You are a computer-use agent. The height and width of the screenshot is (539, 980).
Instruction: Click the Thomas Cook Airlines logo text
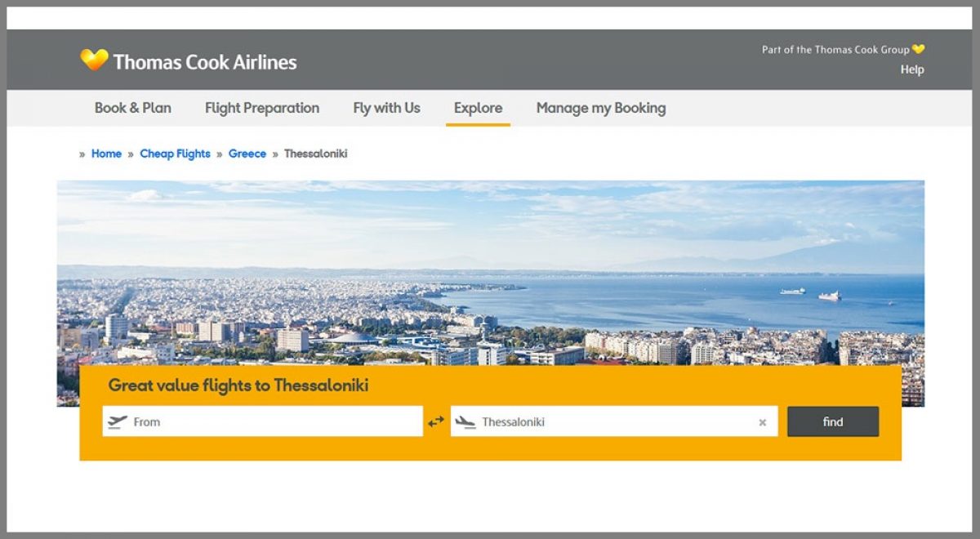(x=205, y=61)
